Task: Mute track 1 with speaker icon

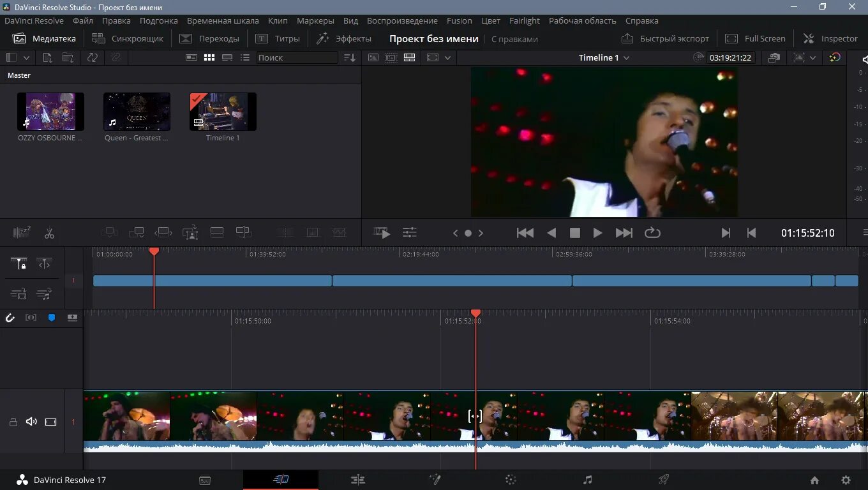Action: (x=31, y=422)
